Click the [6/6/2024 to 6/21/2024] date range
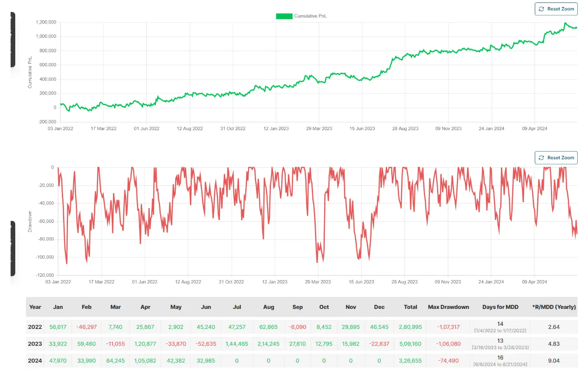This screenshot has height=376, width=588. [x=500, y=364]
